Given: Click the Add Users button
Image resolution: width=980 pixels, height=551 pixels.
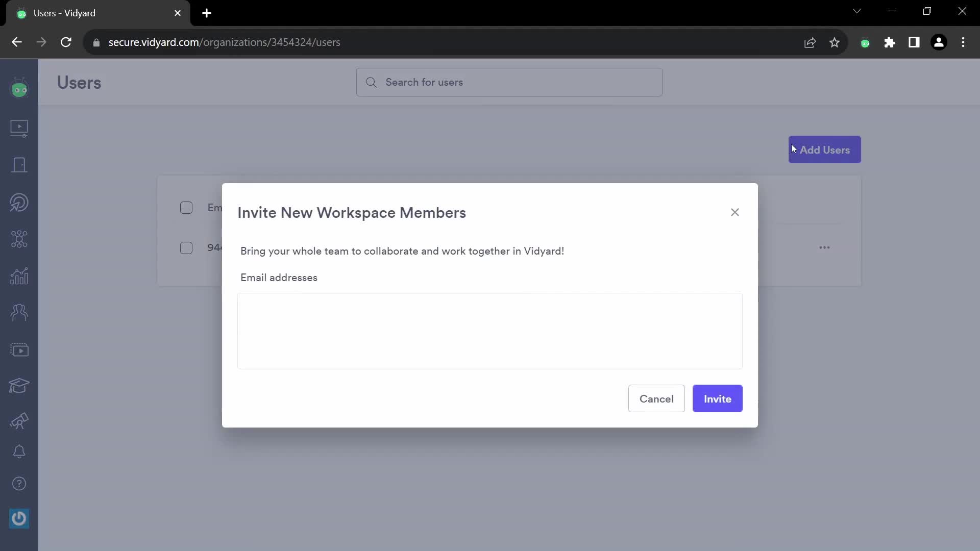Looking at the screenshot, I should (x=825, y=149).
